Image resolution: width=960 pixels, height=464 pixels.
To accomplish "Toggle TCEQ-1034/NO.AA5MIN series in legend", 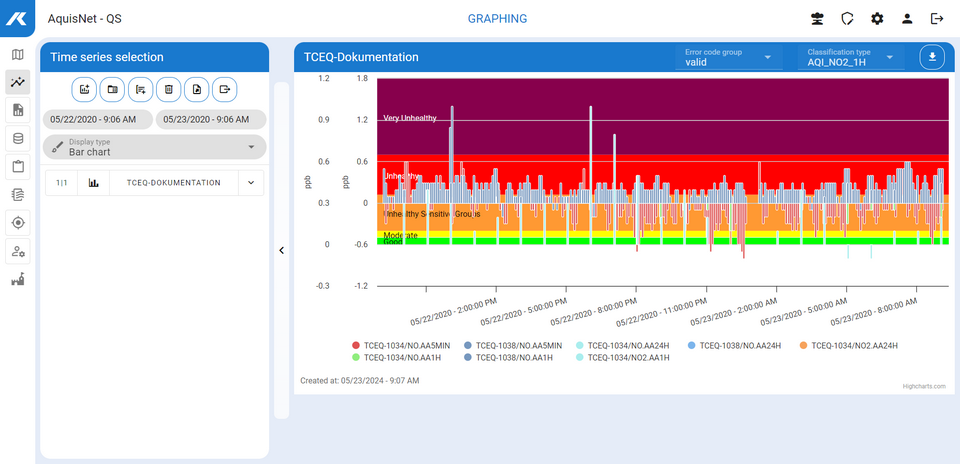I will pyautogui.click(x=401, y=345).
